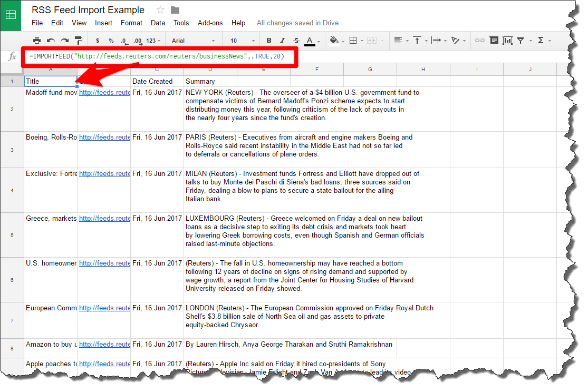Click the Functions sigma icon
This screenshot has width=588, height=392.
click(541, 41)
